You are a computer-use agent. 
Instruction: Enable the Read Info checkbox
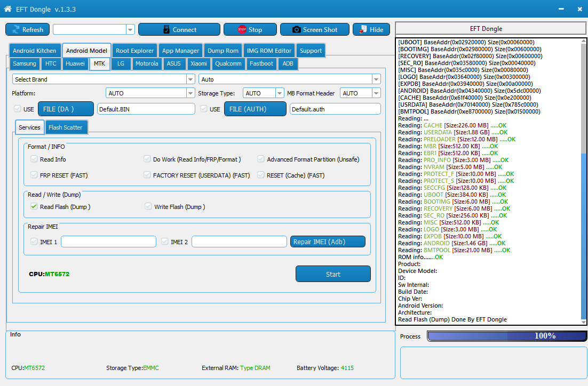(34, 159)
